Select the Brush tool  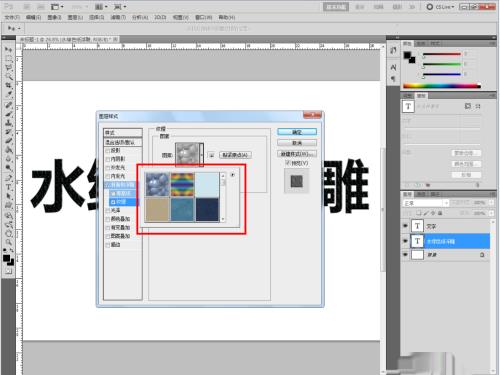tap(8, 114)
